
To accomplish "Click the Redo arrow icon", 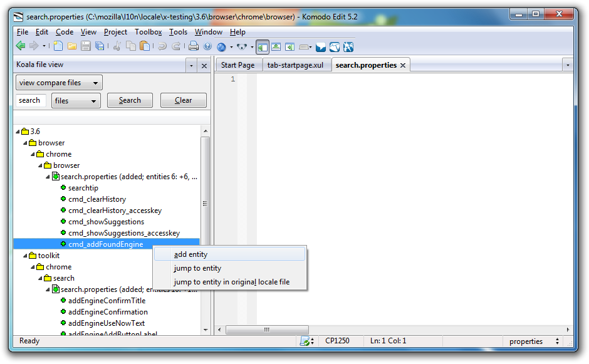I will tap(176, 46).
